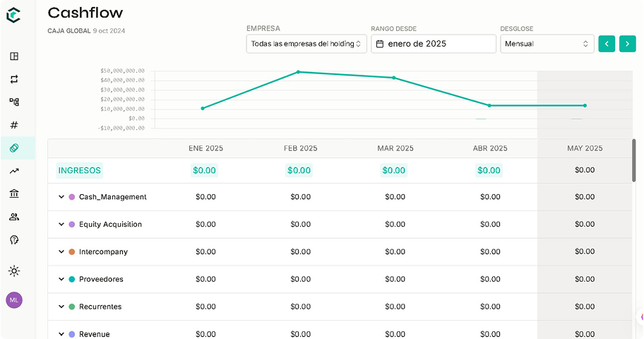Screen dimensions: 644x339
Task: Open the dashboard layout icon in sidebar
Action: tap(14, 56)
